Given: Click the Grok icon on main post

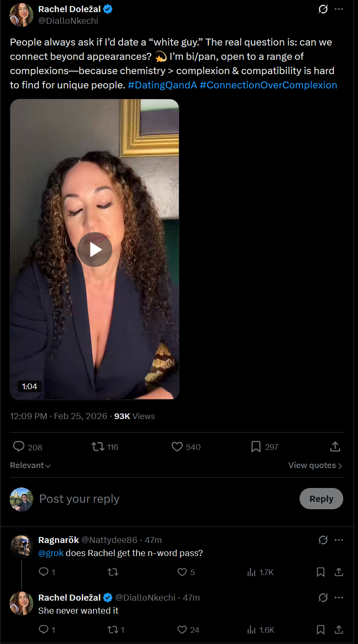Looking at the screenshot, I should [323, 9].
